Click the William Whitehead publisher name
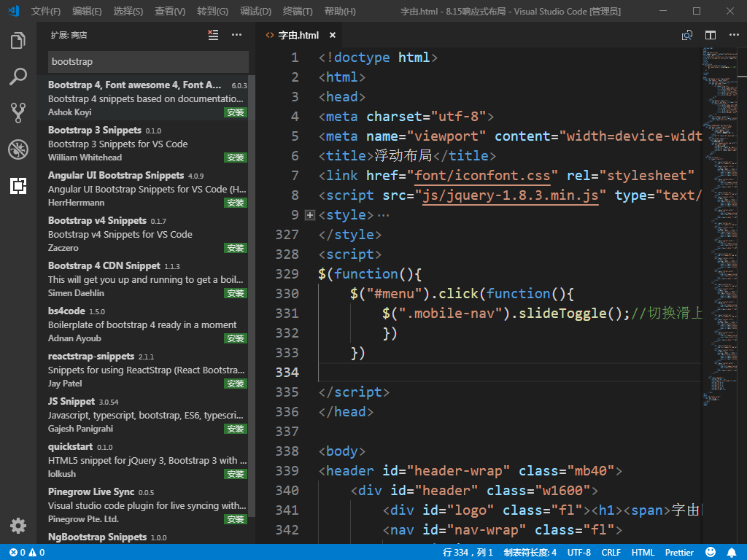Viewport: 747px width, 560px height. pos(85,157)
